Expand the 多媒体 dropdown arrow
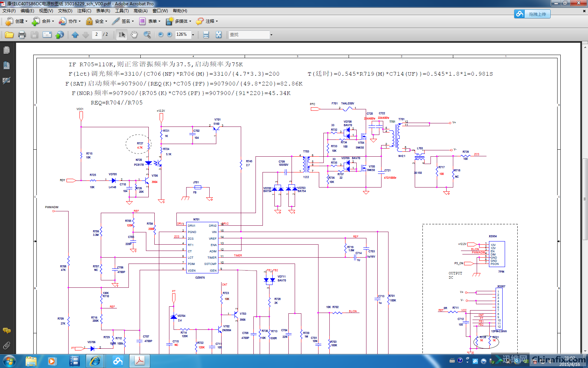 coord(190,21)
